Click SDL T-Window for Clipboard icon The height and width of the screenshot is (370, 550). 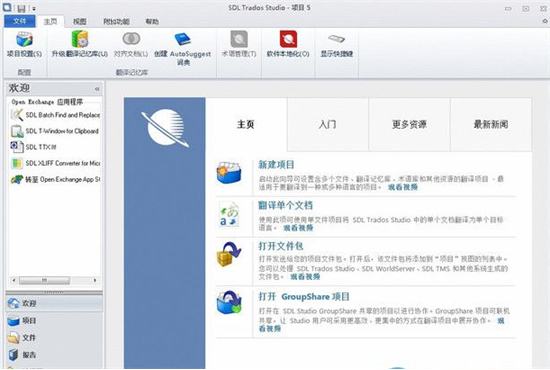[x=17, y=131]
